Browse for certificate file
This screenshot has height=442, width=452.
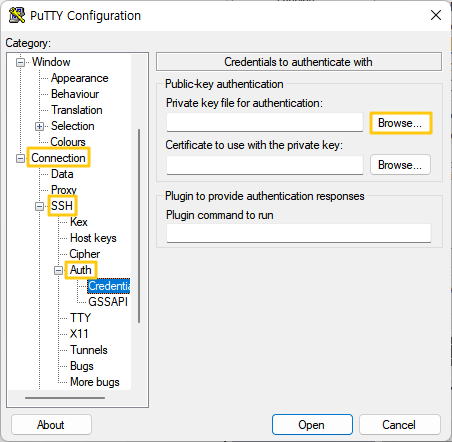[x=400, y=165]
